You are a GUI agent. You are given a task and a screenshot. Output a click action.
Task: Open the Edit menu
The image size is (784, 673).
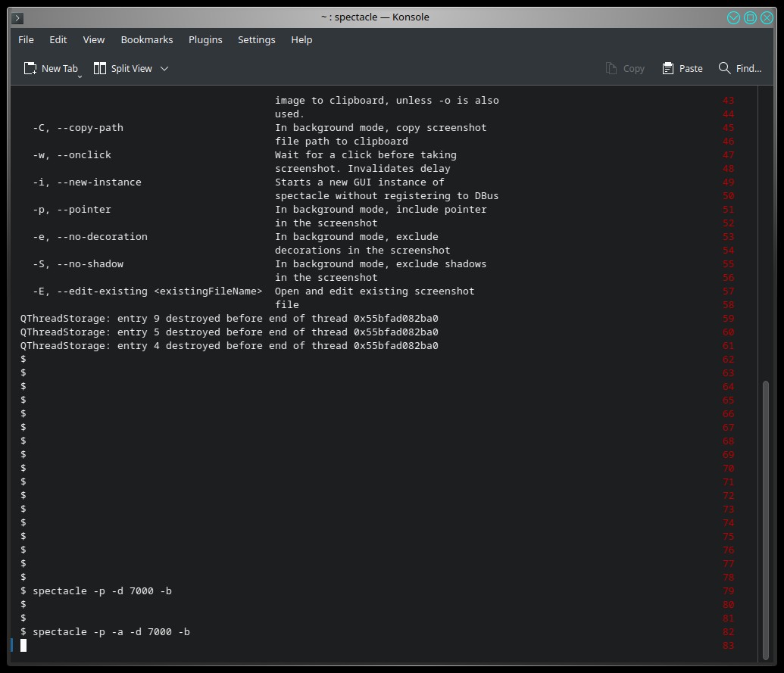click(58, 40)
